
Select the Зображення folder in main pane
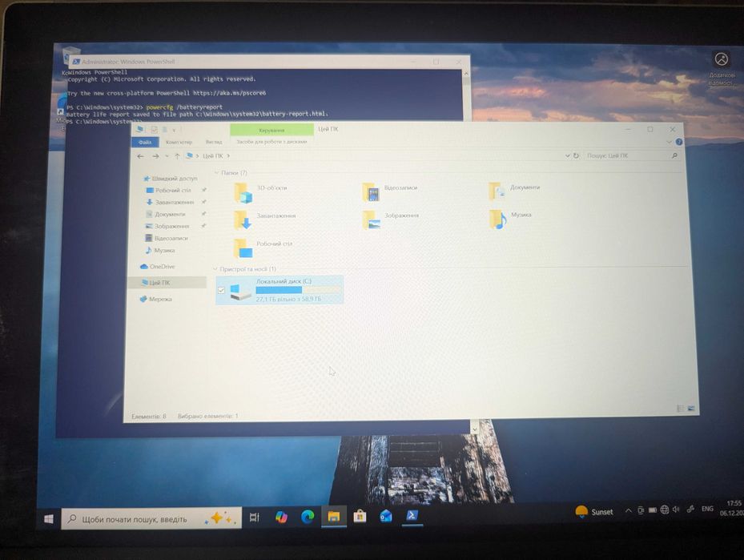[x=390, y=220]
